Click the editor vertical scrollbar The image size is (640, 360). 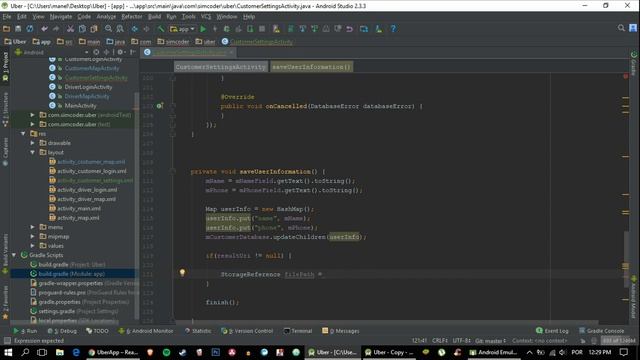[626, 259]
